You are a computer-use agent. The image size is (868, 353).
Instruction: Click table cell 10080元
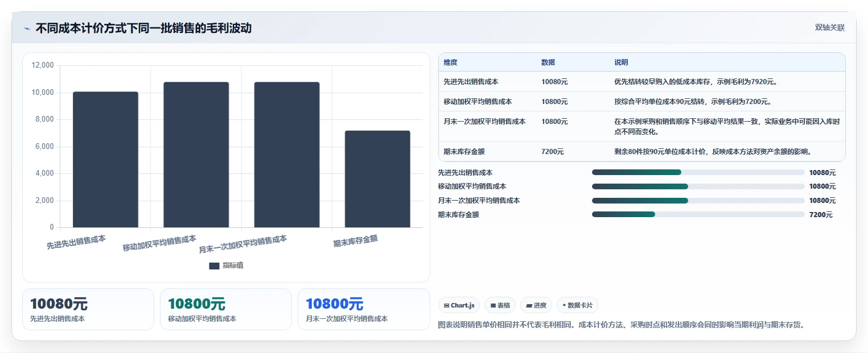pyautogui.click(x=554, y=82)
